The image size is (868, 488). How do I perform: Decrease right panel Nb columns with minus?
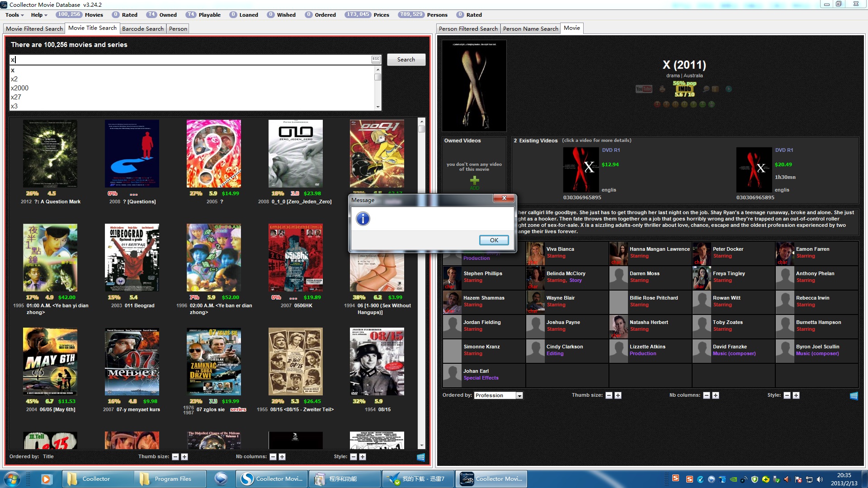(x=707, y=395)
